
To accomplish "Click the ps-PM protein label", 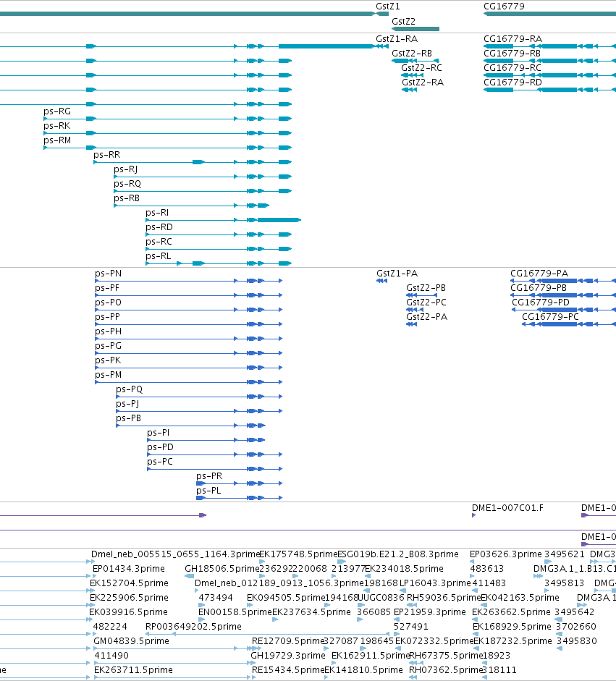I will point(108,375).
